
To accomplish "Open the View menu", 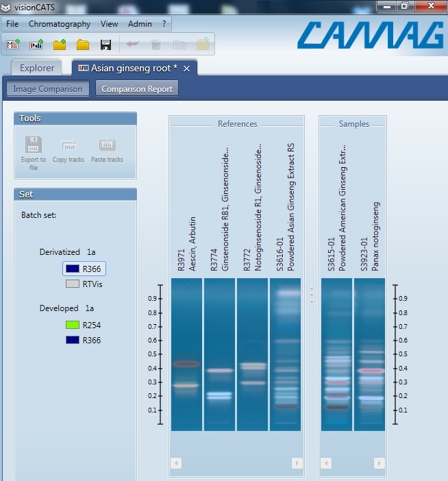I will 109,24.
